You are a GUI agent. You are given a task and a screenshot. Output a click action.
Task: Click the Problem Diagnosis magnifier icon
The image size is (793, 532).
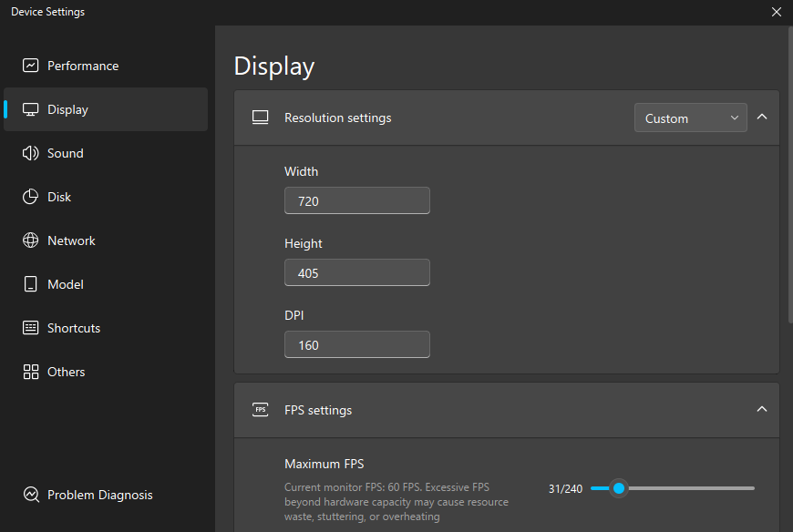31,495
